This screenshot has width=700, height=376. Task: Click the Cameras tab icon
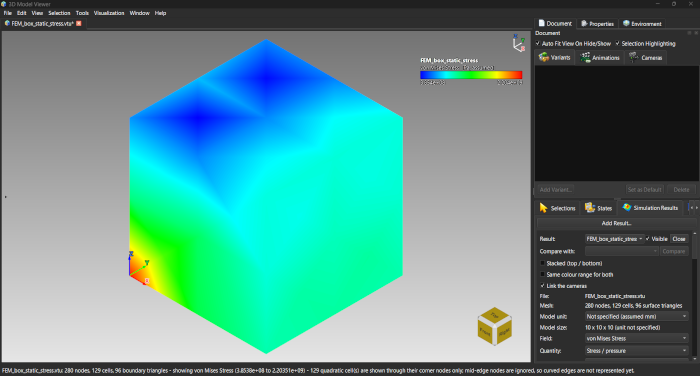(x=633, y=57)
